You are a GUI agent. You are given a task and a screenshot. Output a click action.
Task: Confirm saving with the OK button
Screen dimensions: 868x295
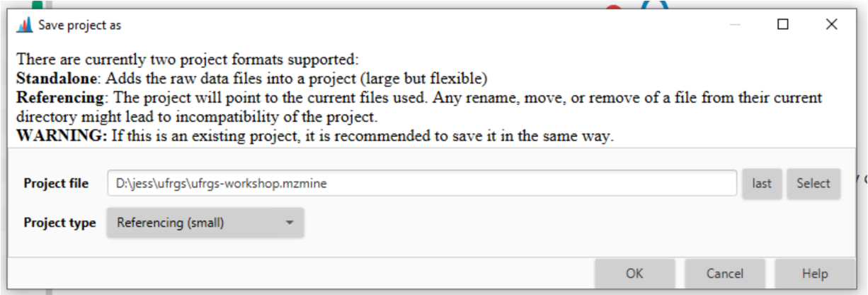pyautogui.click(x=634, y=274)
